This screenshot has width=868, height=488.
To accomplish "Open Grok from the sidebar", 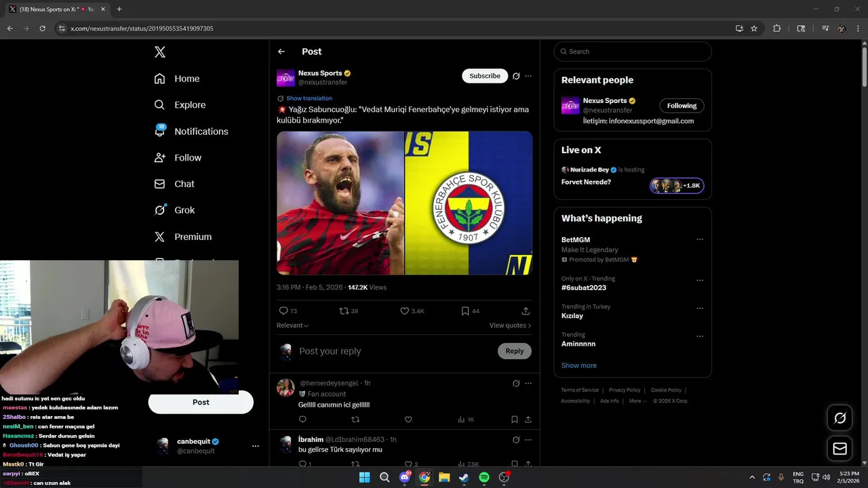I will click(x=174, y=210).
